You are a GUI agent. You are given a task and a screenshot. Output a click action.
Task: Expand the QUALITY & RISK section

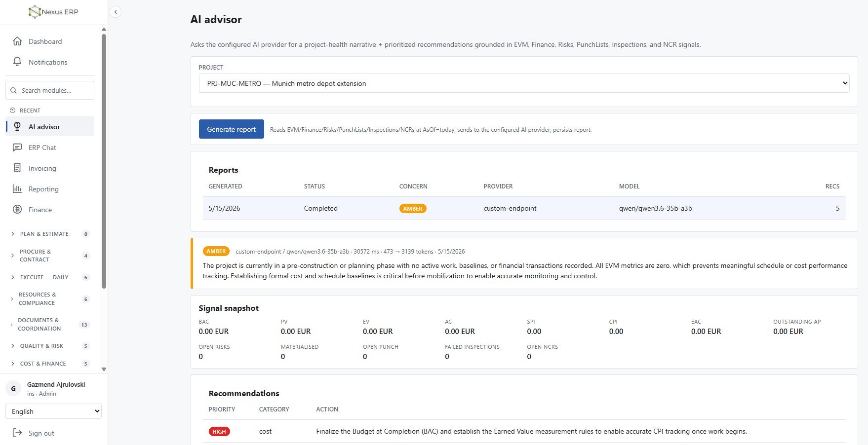pyautogui.click(x=49, y=346)
